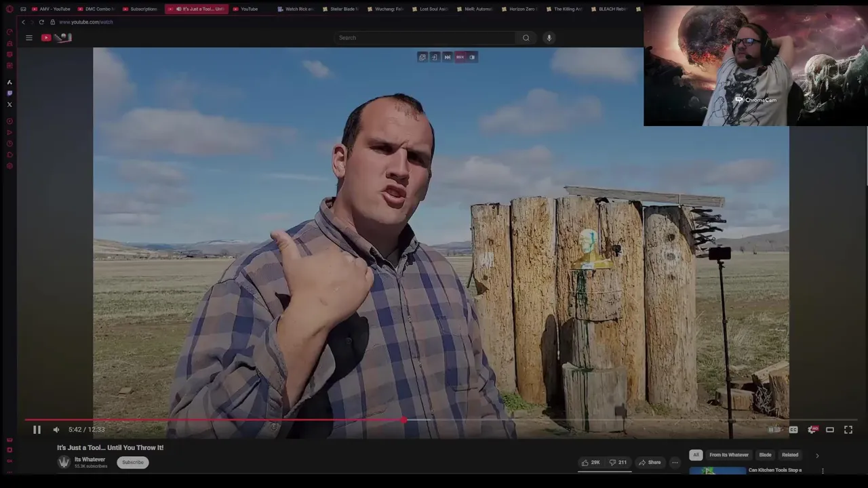Open the Horizon Zero tab
868x488 pixels.
519,9
